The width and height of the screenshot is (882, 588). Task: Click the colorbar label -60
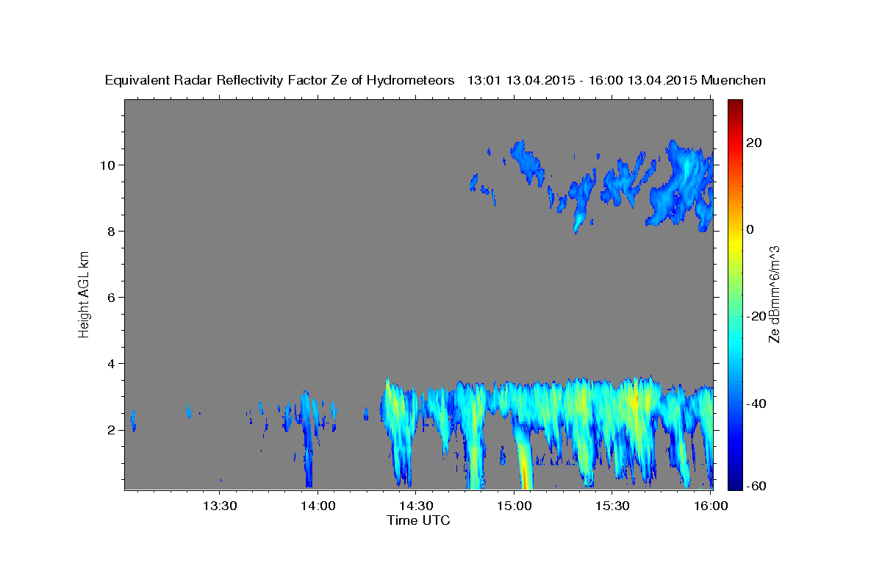(x=758, y=485)
